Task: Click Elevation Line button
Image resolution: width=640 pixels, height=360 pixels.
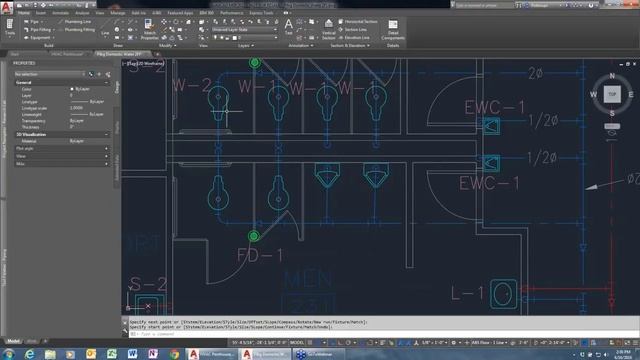Action: 354,38
